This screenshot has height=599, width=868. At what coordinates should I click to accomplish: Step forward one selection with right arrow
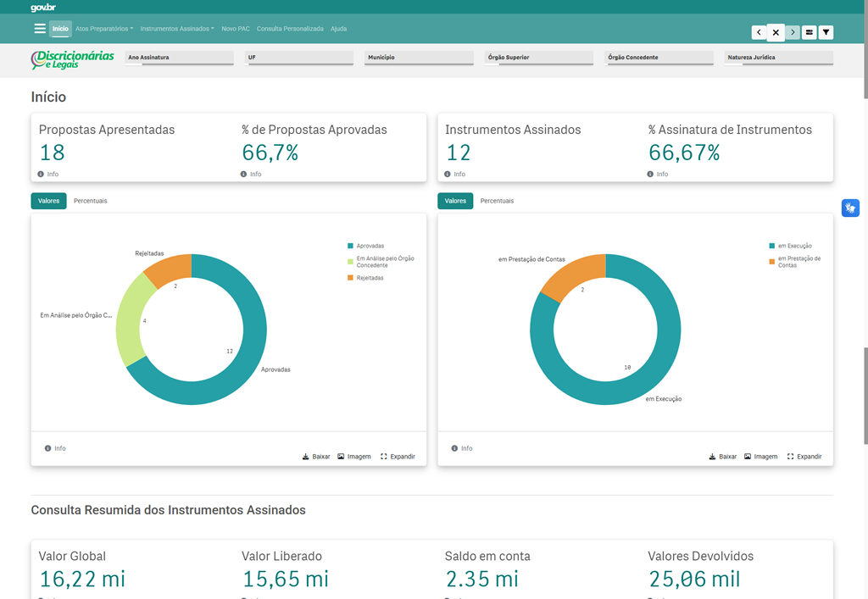tap(793, 33)
